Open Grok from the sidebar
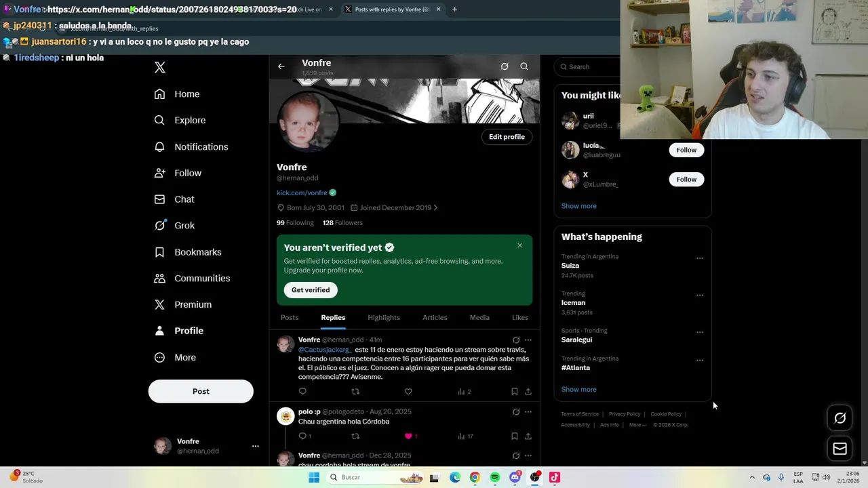The width and height of the screenshot is (868, 488). (174, 226)
